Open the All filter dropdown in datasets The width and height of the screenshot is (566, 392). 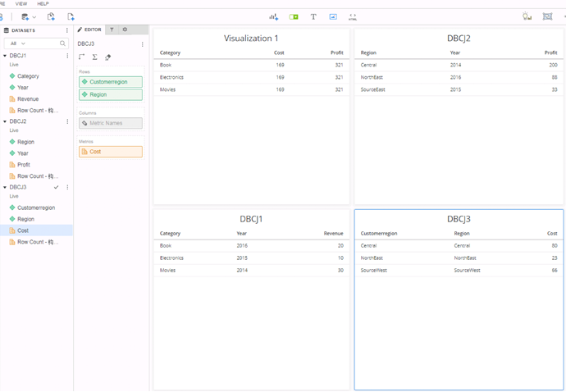[x=18, y=43]
